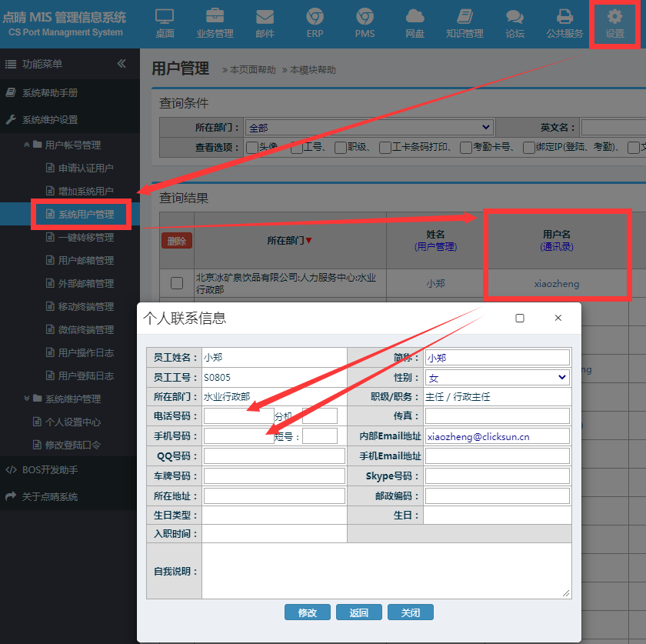This screenshot has height=644, width=646.
Task: Select the row checkbox for 小郑
Action: click(x=177, y=283)
